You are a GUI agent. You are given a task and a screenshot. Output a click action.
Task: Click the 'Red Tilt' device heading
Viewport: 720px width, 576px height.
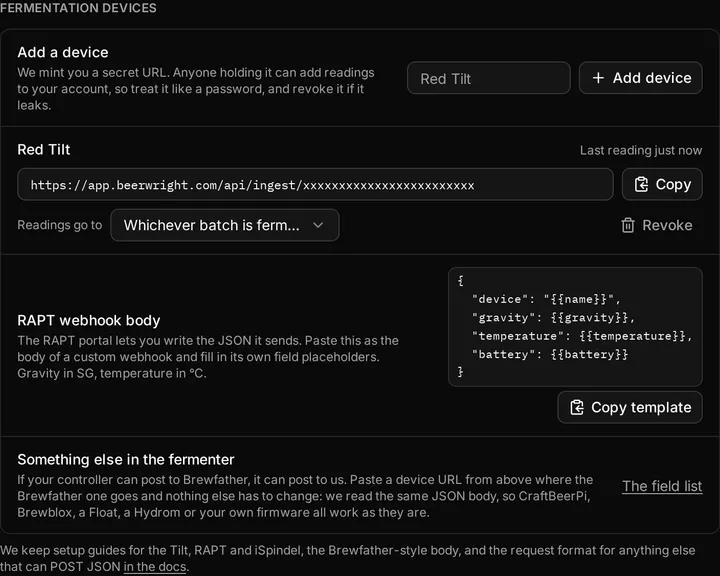(x=44, y=149)
